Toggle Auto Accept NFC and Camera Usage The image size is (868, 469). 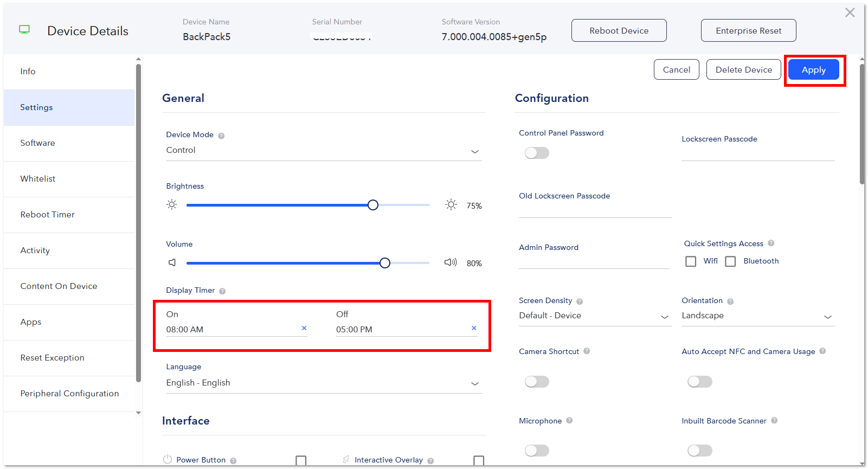[x=699, y=382]
